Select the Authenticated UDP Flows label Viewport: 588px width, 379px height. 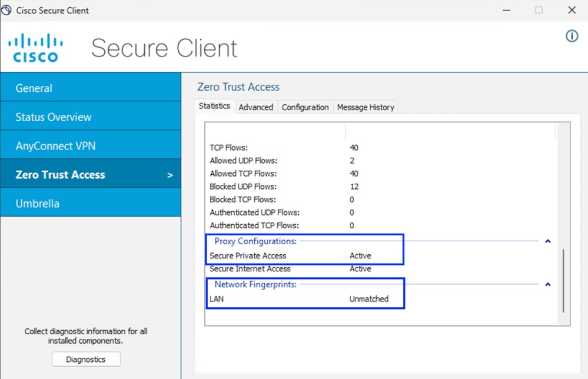255,212
